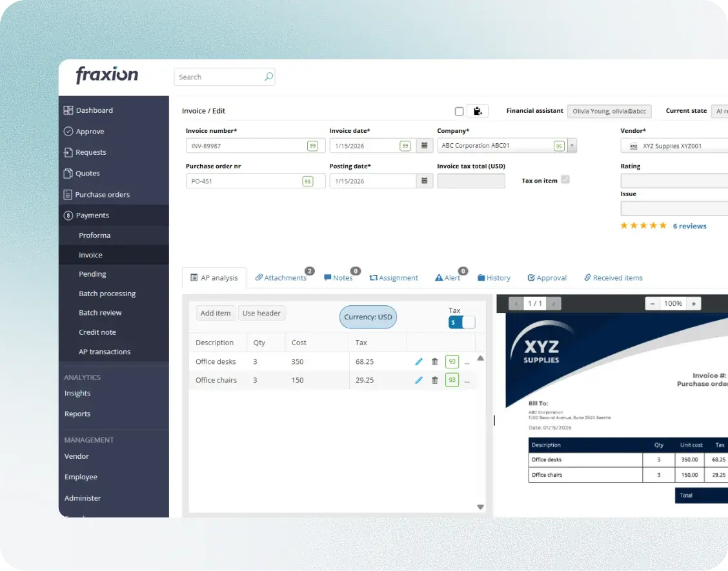Delete the Office desks line item
The width and height of the screenshot is (728, 571).
[x=434, y=361]
